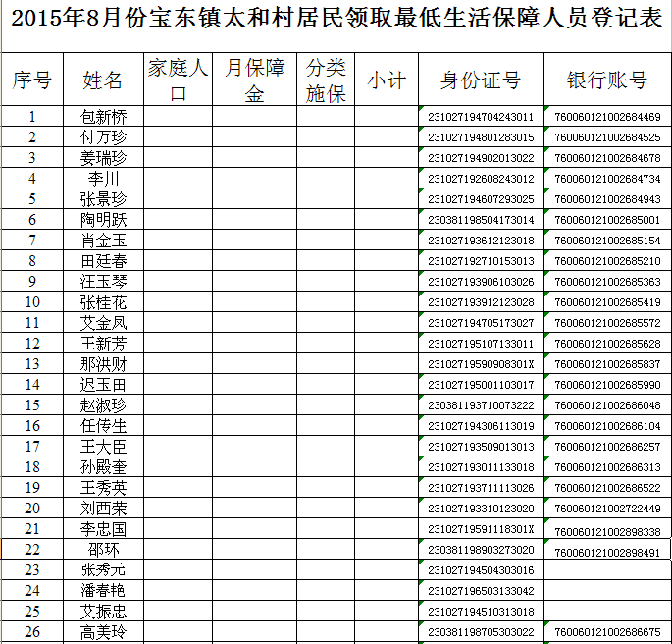
Task: Click bank account 760060121002898491
Action: coord(607,553)
